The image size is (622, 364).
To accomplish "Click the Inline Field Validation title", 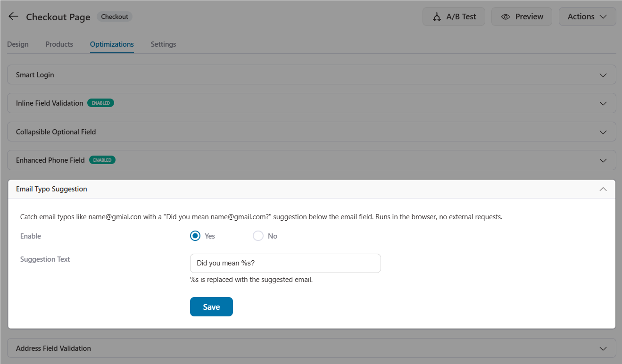I will (x=50, y=103).
